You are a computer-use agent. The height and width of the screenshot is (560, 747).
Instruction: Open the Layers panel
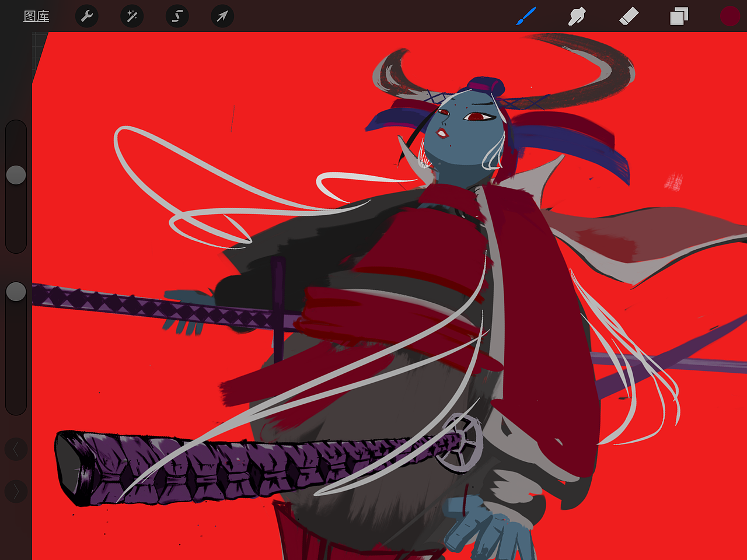click(679, 16)
